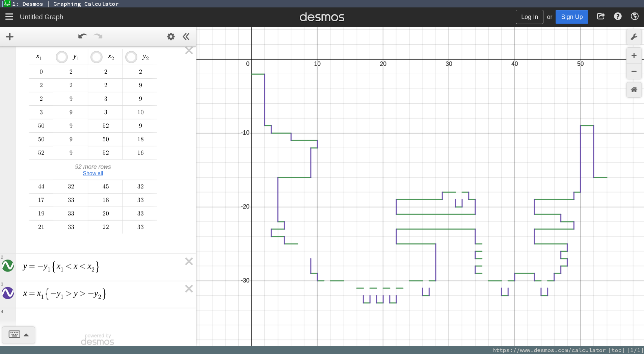Collapse the keyboard using the up arrow
Viewport: 644px width, 354px height.
click(27, 334)
